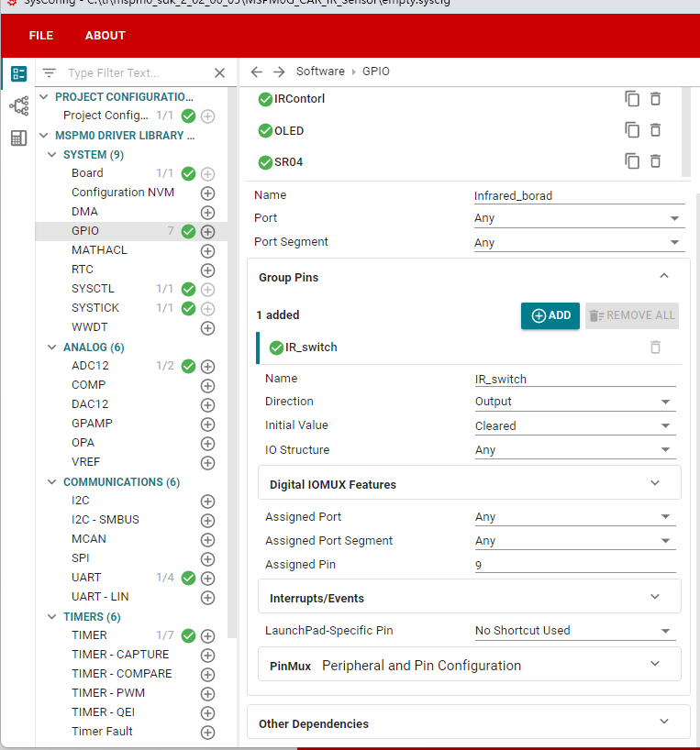
Task: Collapse the PROJECT CONFIGURATION section
Action: [44, 97]
